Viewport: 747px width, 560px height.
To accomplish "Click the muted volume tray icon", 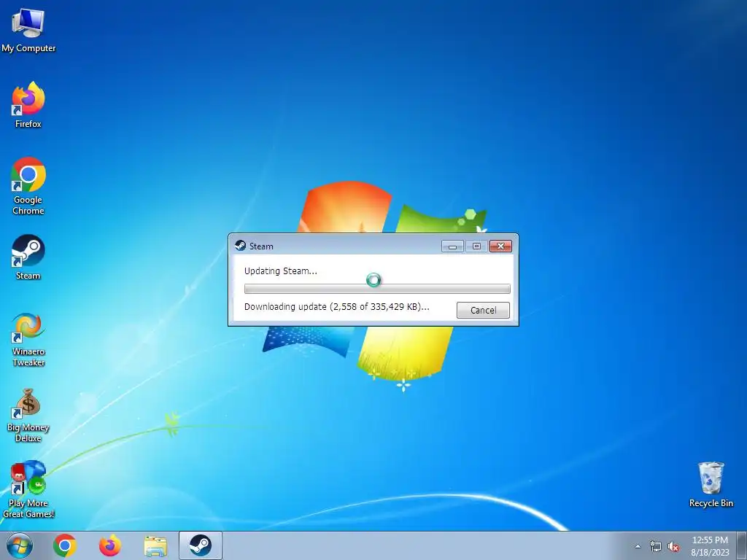I will click(673, 547).
